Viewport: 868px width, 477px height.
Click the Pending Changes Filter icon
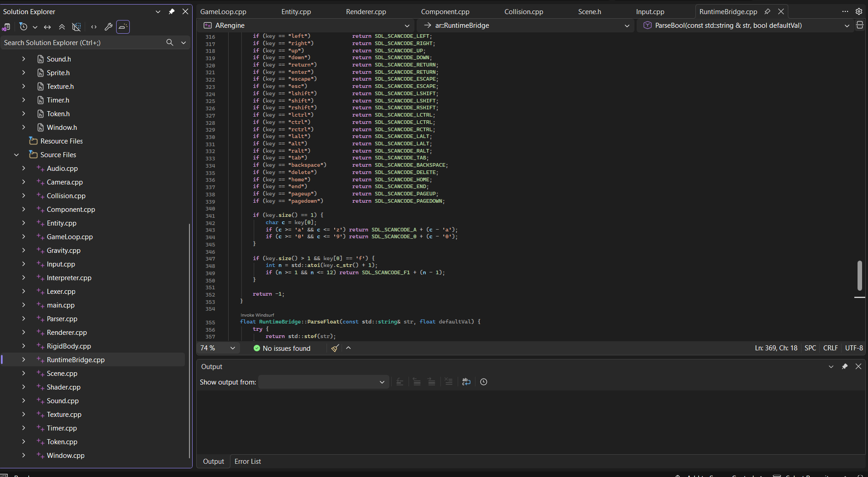[x=23, y=27]
